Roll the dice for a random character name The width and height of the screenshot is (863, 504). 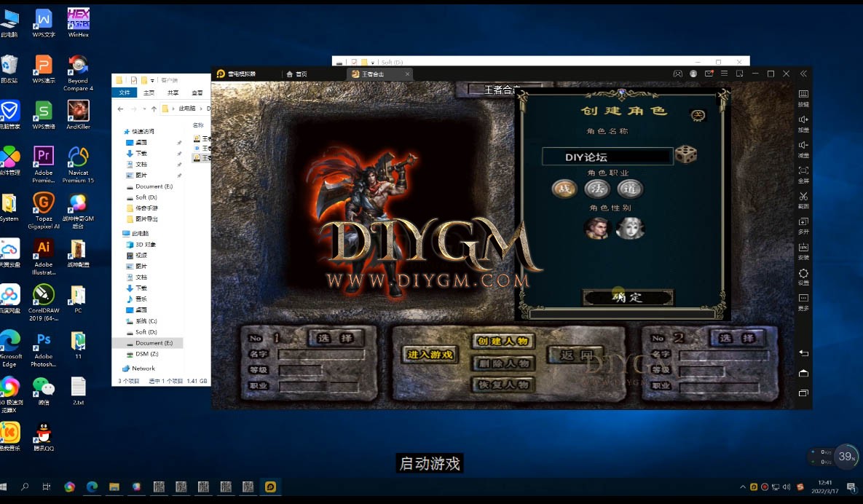coord(686,154)
